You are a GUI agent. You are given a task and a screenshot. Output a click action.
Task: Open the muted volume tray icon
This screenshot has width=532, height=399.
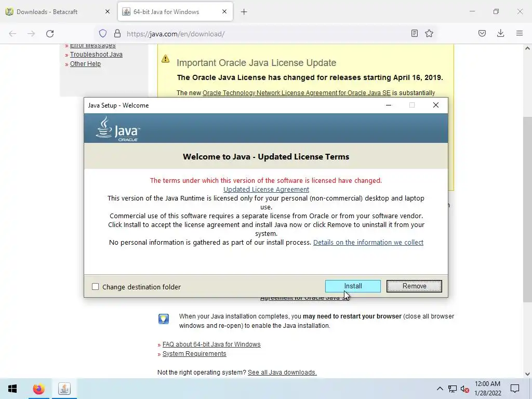pyautogui.click(x=464, y=389)
